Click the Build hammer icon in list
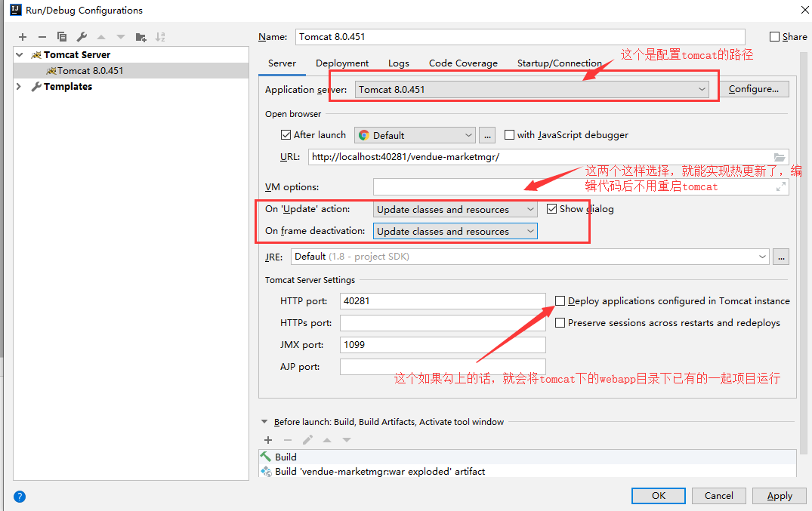 click(x=266, y=457)
